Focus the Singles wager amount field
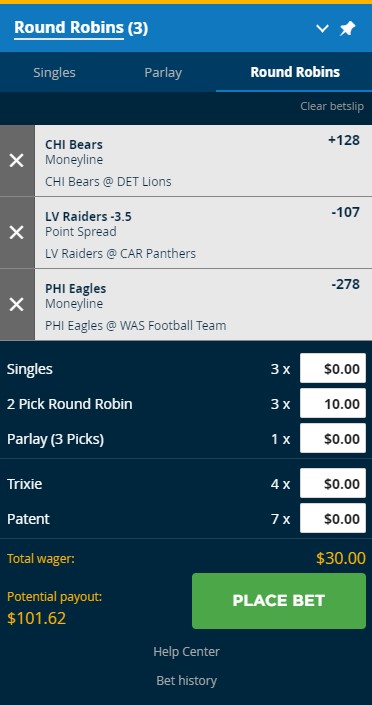This screenshot has width=372, height=705. (333, 369)
